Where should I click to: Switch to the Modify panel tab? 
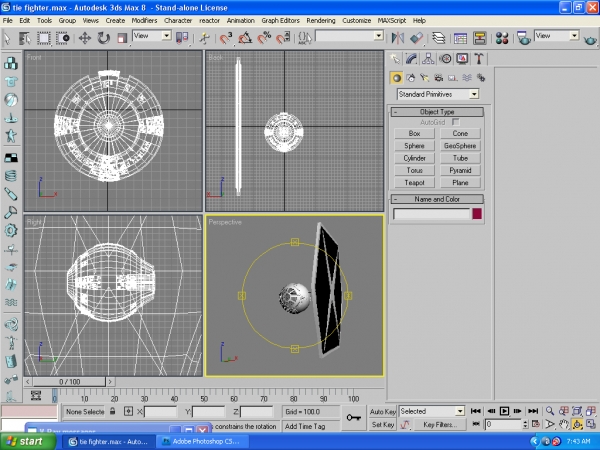tap(411, 59)
